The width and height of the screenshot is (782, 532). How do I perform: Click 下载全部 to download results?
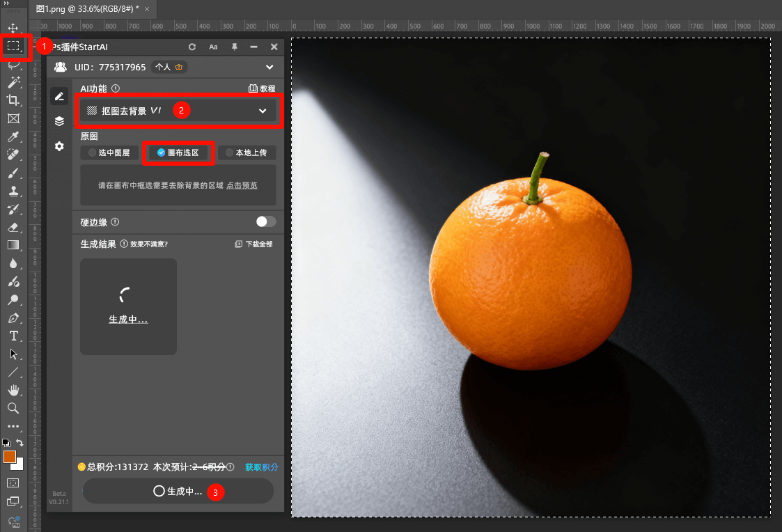(253, 244)
